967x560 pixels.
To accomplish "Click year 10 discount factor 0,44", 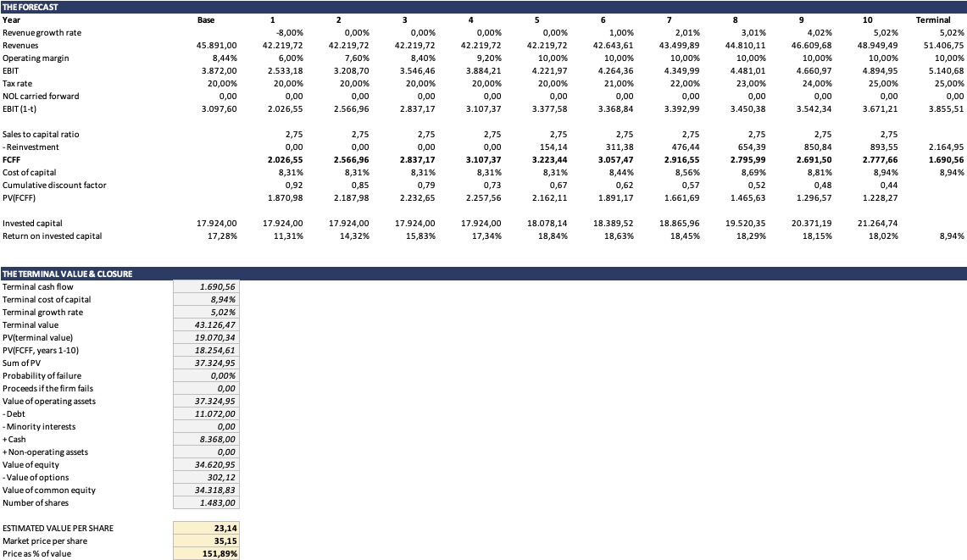I will tap(889, 185).
